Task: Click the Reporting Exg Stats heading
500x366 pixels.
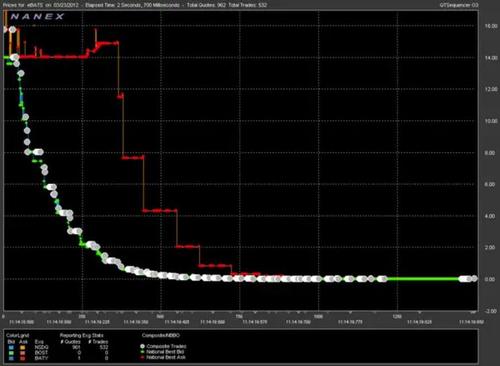Action: (82, 336)
